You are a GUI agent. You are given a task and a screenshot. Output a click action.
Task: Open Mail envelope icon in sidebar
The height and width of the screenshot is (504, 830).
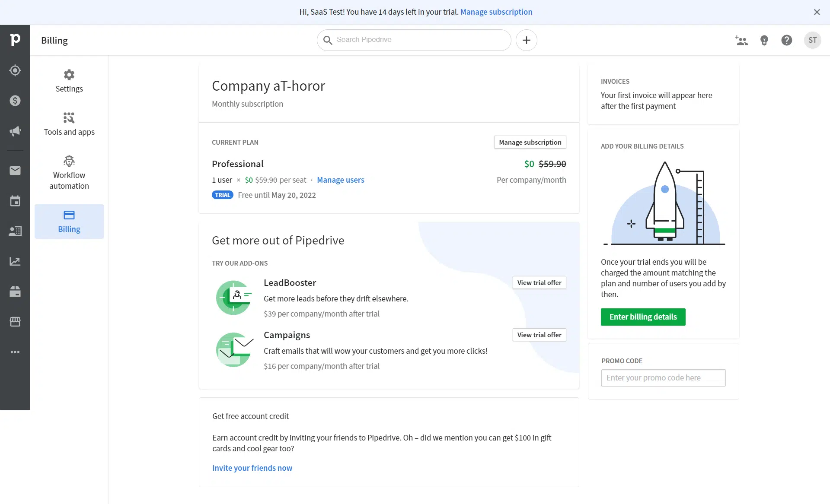click(15, 171)
